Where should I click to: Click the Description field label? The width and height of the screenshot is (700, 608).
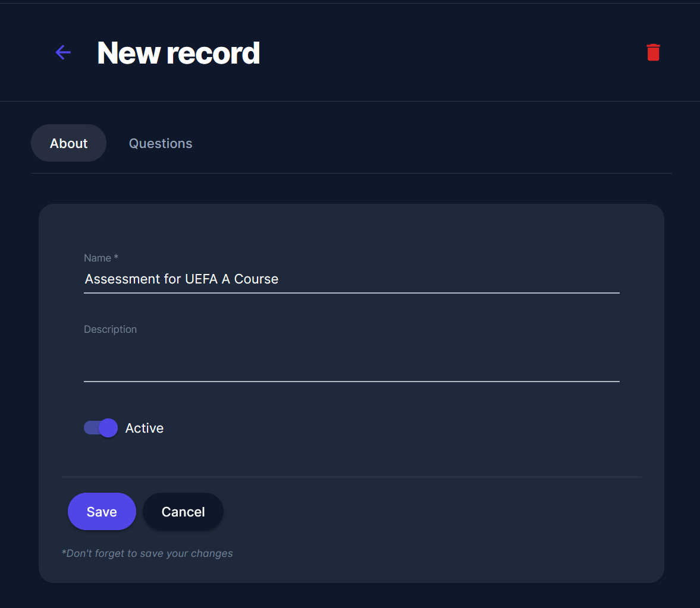[110, 329]
